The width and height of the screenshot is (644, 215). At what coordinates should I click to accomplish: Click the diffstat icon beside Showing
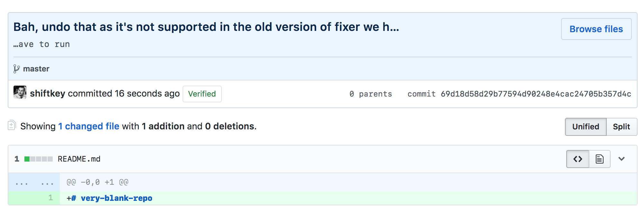(x=12, y=126)
